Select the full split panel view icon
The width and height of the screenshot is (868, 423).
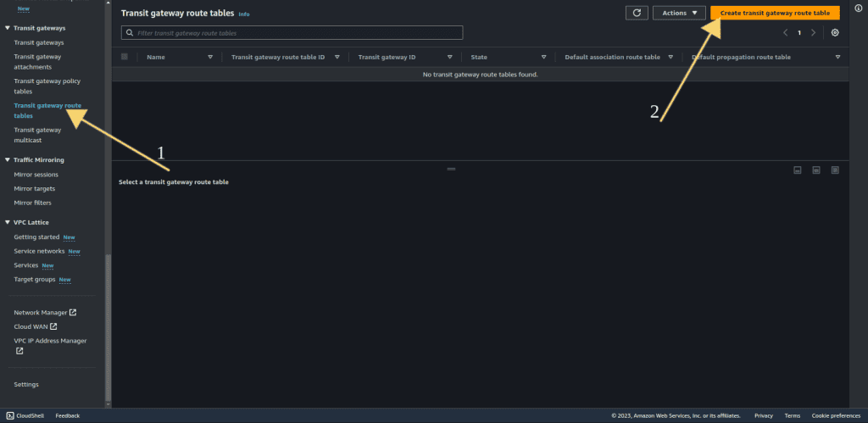coord(835,170)
